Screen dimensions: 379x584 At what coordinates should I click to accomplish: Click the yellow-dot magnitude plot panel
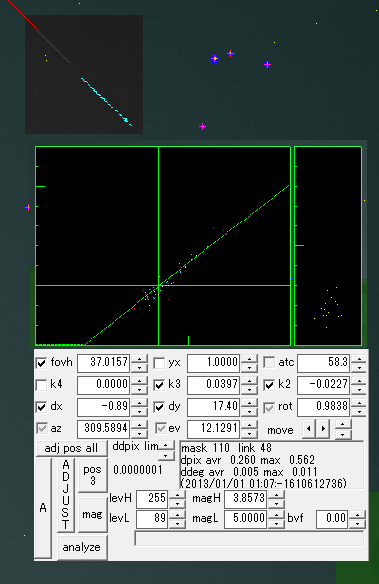click(x=328, y=246)
